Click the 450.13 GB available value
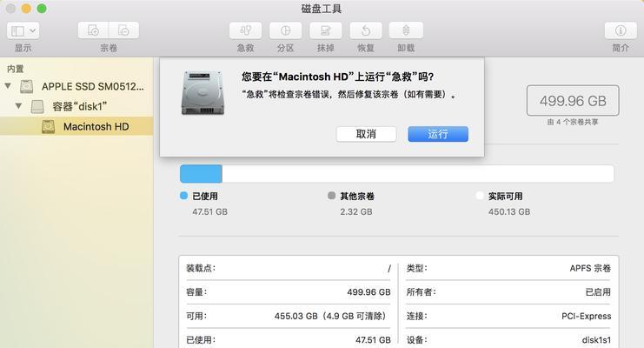 tap(509, 211)
